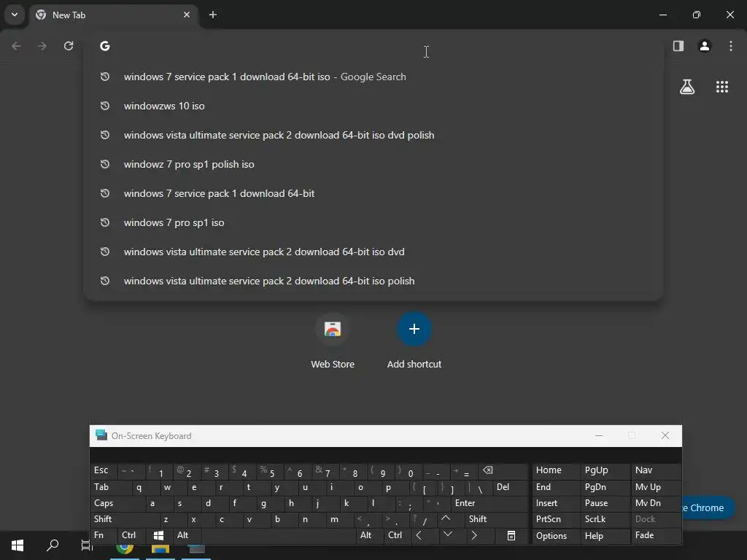Image resolution: width=747 pixels, height=560 pixels.
Task: Open Task View on the taskbar
Action: 86,545
